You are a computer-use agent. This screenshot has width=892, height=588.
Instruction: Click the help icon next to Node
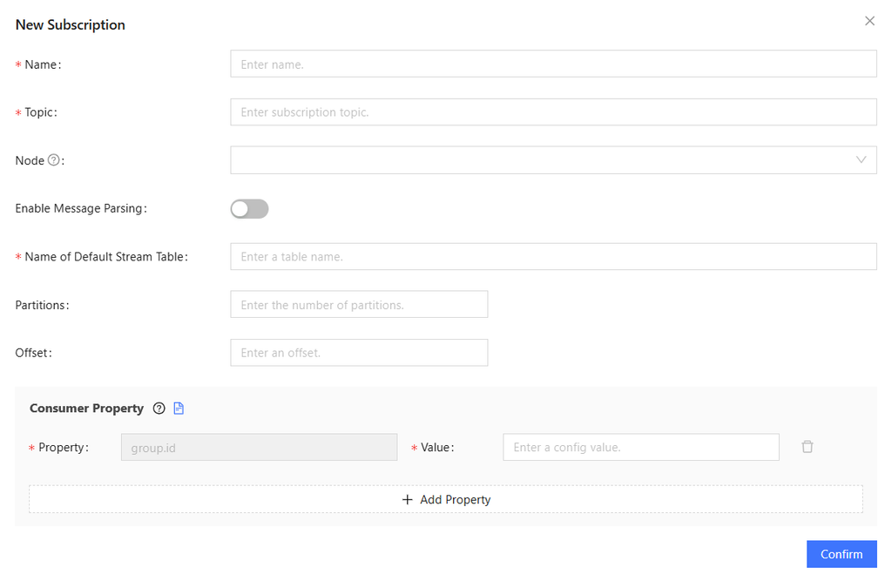pyautogui.click(x=54, y=160)
